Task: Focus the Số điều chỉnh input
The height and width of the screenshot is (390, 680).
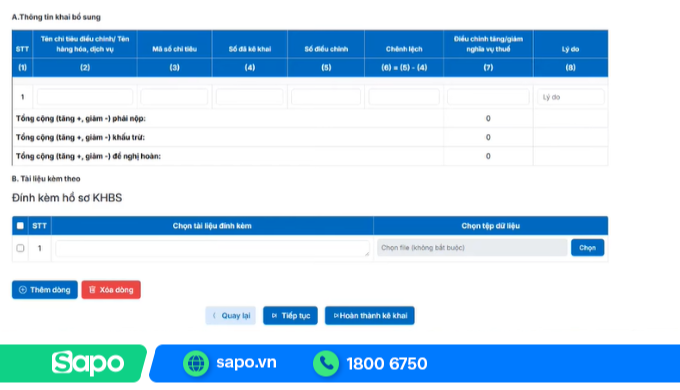Action: tap(326, 97)
